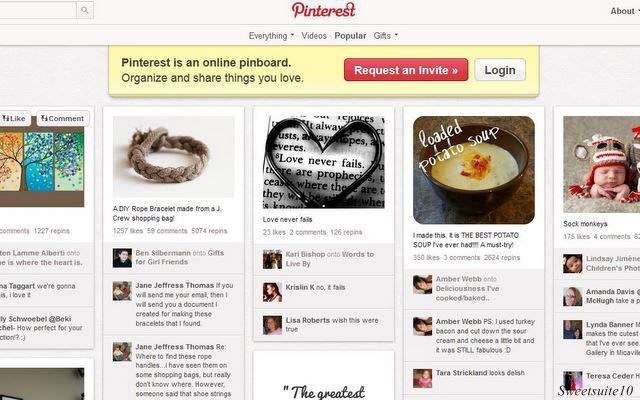
Task: Select the Popular tab
Action: point(350,36)
